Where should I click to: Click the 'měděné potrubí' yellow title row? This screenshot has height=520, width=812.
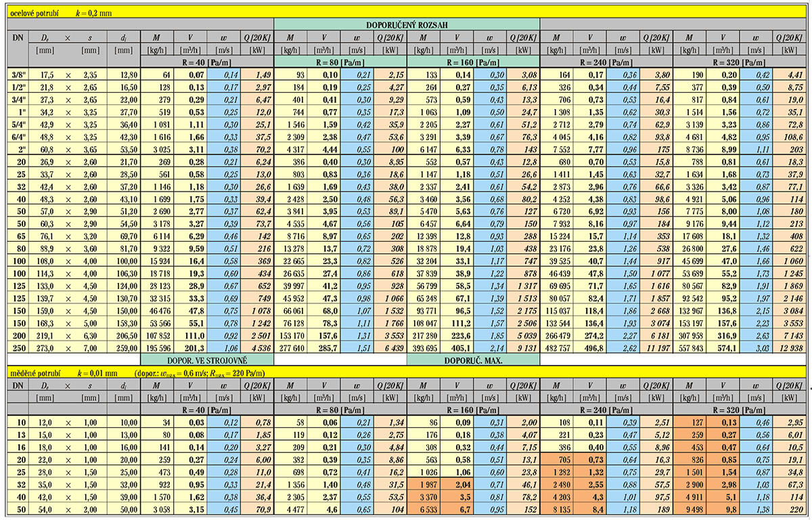click(406, 372)
